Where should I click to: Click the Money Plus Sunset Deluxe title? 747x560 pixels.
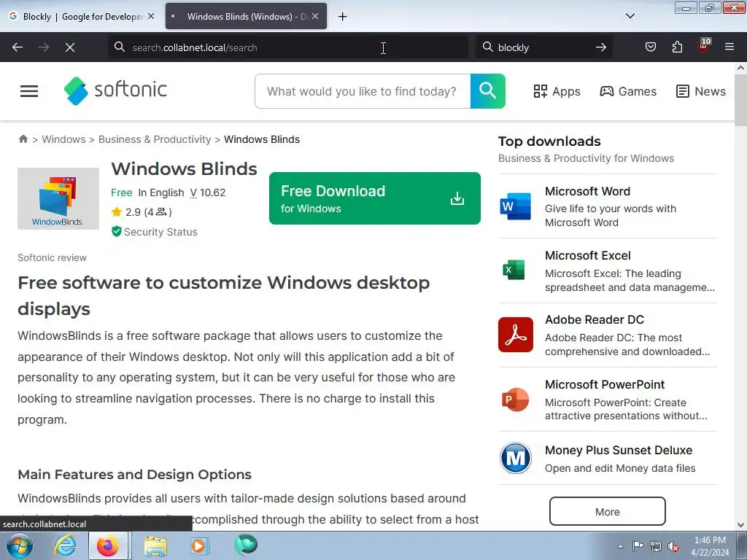click(x=619, y=450)
